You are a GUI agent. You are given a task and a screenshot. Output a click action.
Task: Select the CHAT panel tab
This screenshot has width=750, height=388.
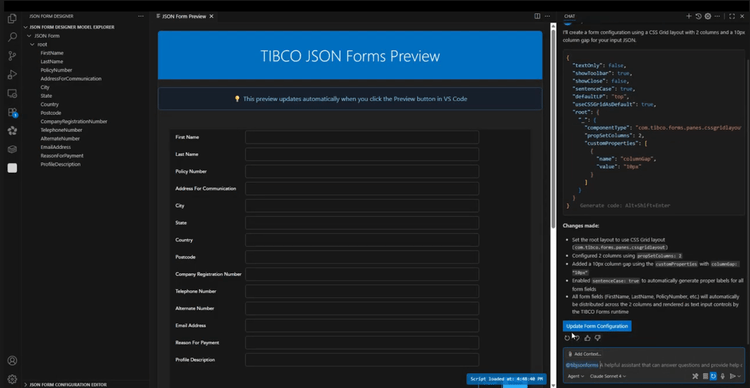(x=569, y=16)
